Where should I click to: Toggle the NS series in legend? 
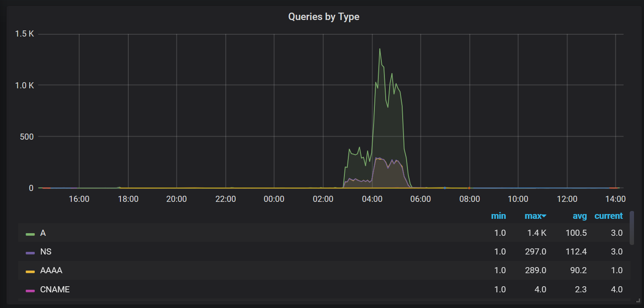(x=46, y=252)
